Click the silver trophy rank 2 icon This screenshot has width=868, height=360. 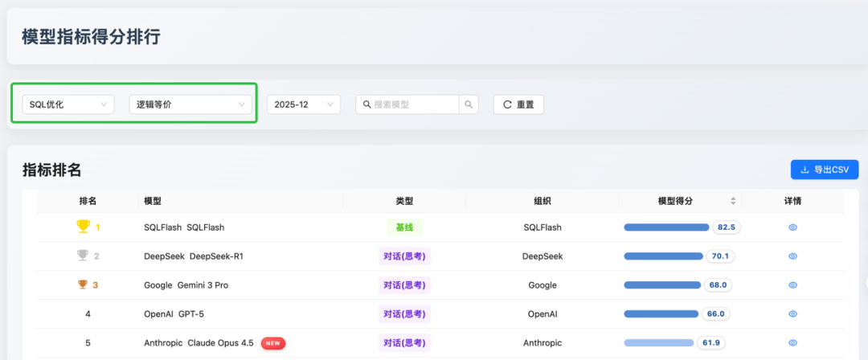pos(83,256)
